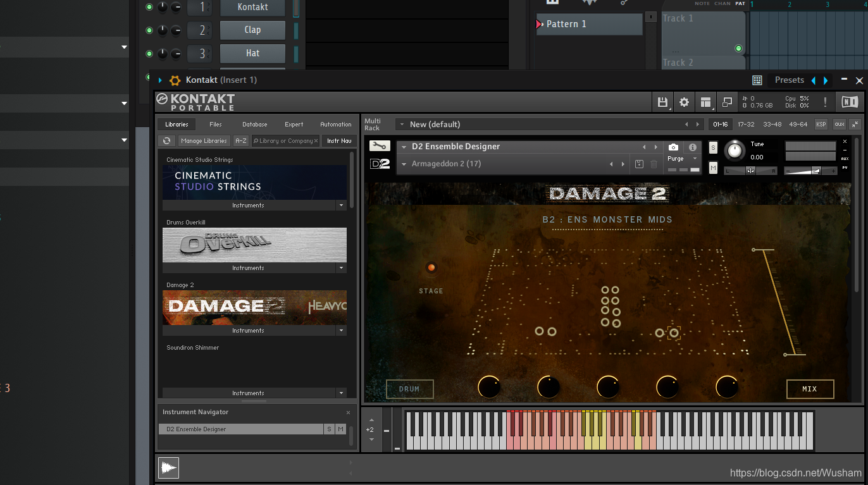Open New (default) multi rack dropdown
Screen dimensions: 868x485
click(x=401, y=125)
